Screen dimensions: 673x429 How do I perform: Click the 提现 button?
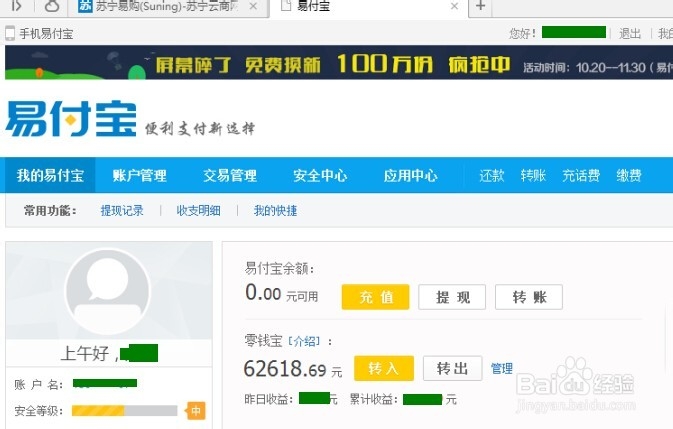452,297
